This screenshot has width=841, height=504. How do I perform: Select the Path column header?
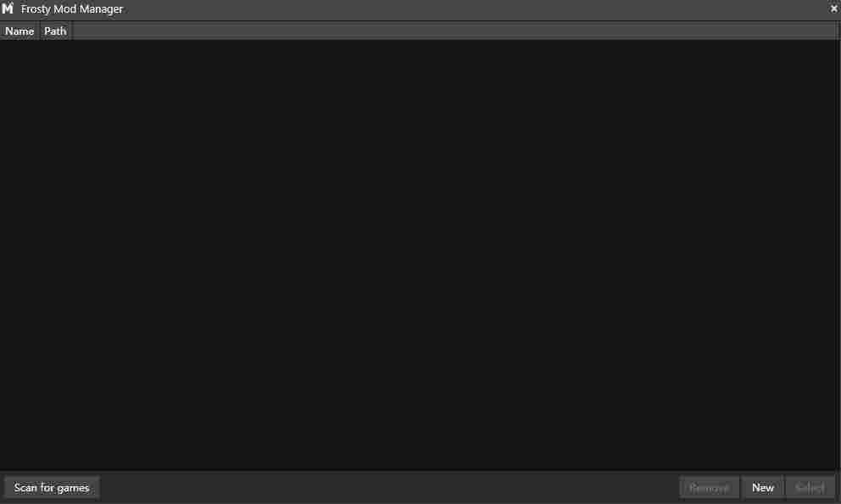coord(55,31)
